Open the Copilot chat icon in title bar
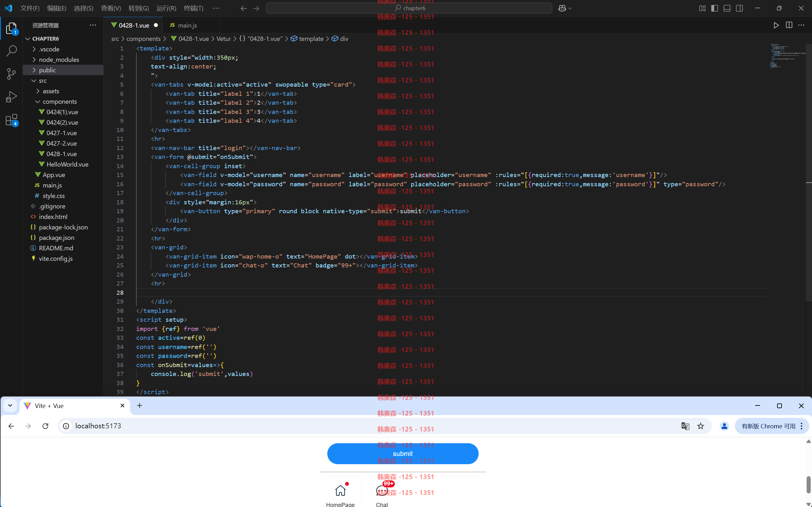812x507 pixels. click(562, 8)
